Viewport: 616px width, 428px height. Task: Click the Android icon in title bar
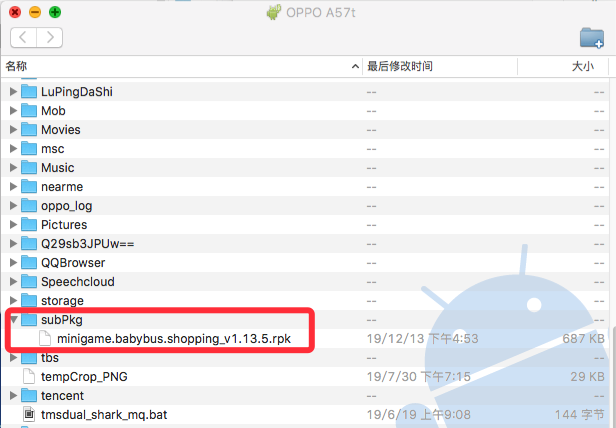[x=273, y=13]
